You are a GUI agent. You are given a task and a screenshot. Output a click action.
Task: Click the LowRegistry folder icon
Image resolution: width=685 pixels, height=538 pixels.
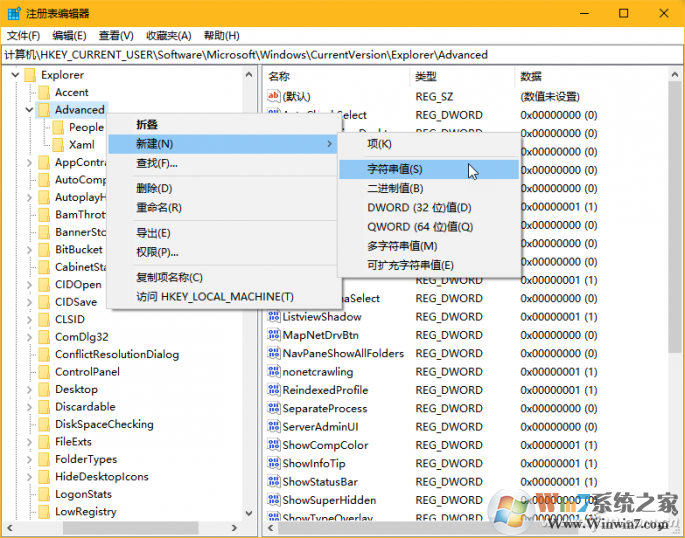click(44, 512)
